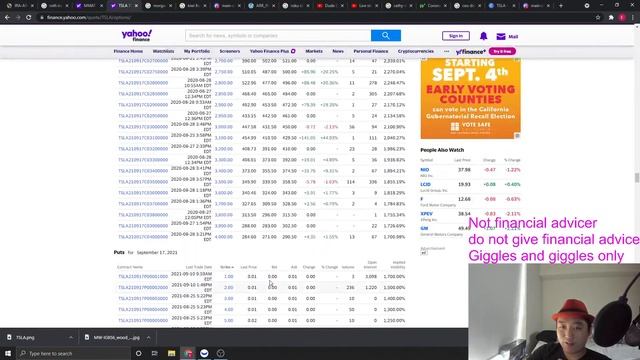This screenshot has height=360, width=640.
Task: Expand TSLA.png download options chevron
Action: (x=71, y=338)
